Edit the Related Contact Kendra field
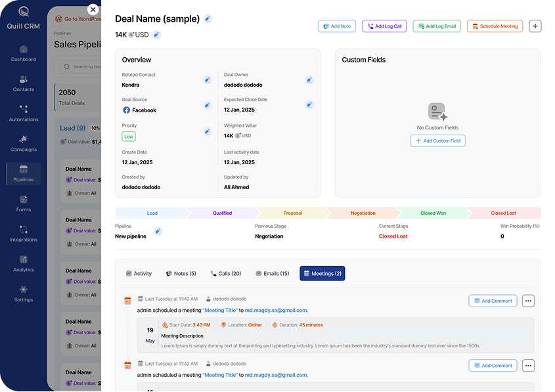 coord(208,80)
